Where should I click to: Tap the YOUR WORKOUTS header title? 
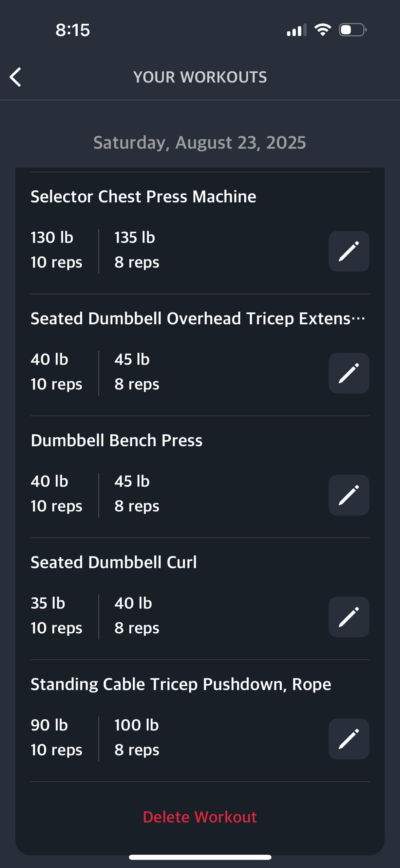tap(200, 77)
